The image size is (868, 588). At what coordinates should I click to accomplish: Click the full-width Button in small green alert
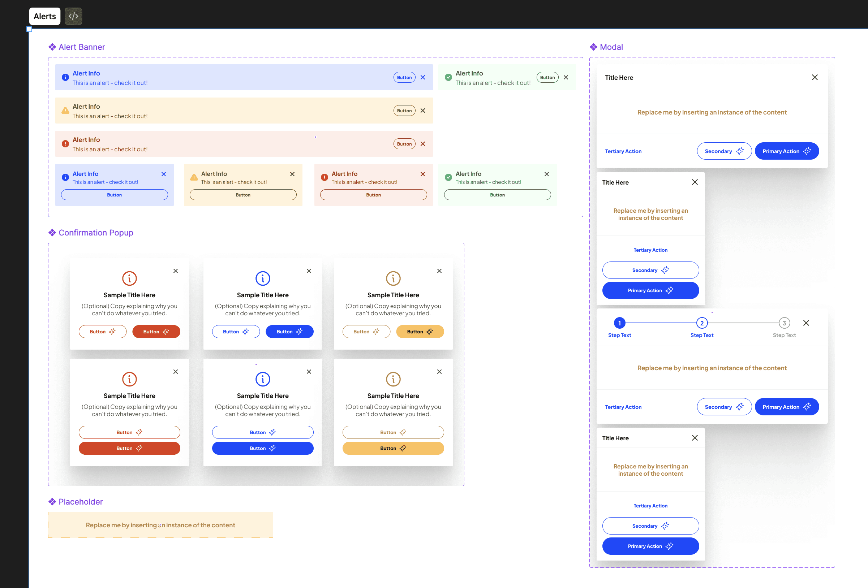[497, 195]
